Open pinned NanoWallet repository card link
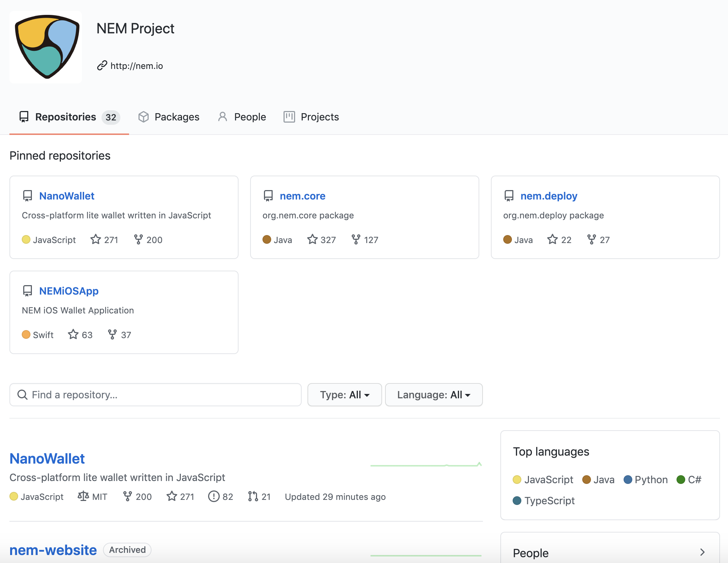The height and width of the screenshot is (563, 728). click(x=67, y=196)
